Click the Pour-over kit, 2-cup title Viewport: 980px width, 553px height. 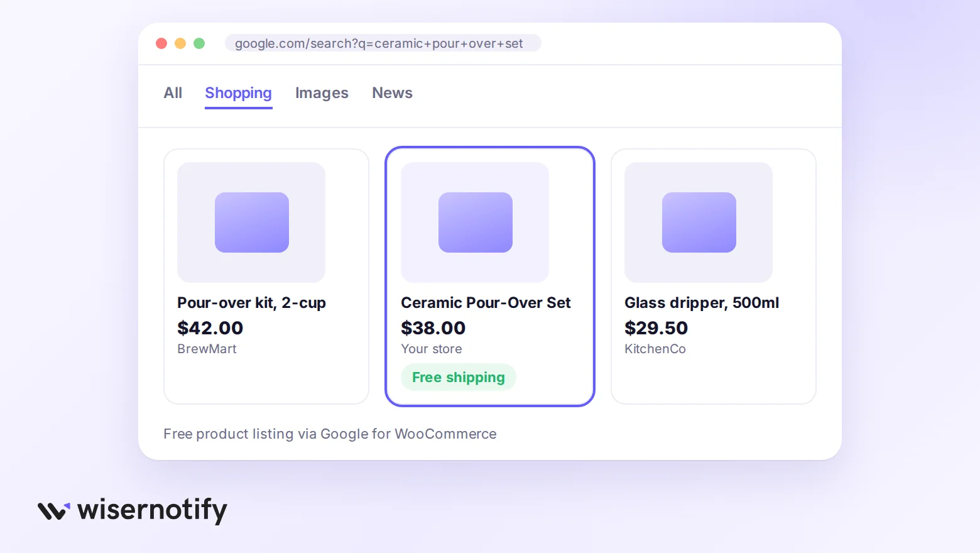[x=251, y=303]
